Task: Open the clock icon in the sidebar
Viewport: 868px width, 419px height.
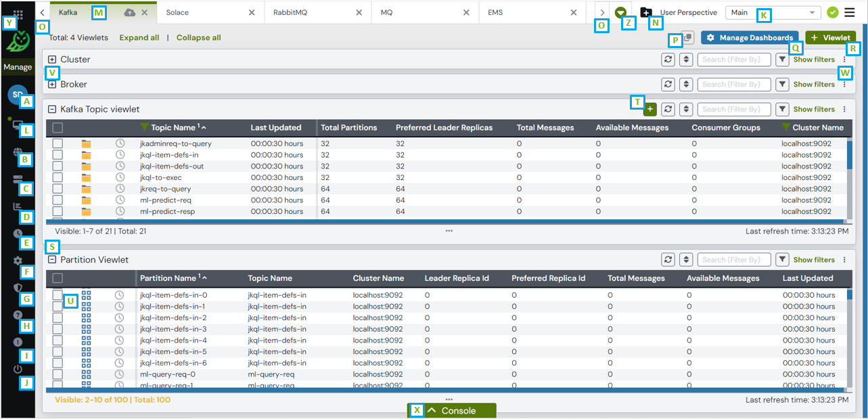Action: (18, 234)
